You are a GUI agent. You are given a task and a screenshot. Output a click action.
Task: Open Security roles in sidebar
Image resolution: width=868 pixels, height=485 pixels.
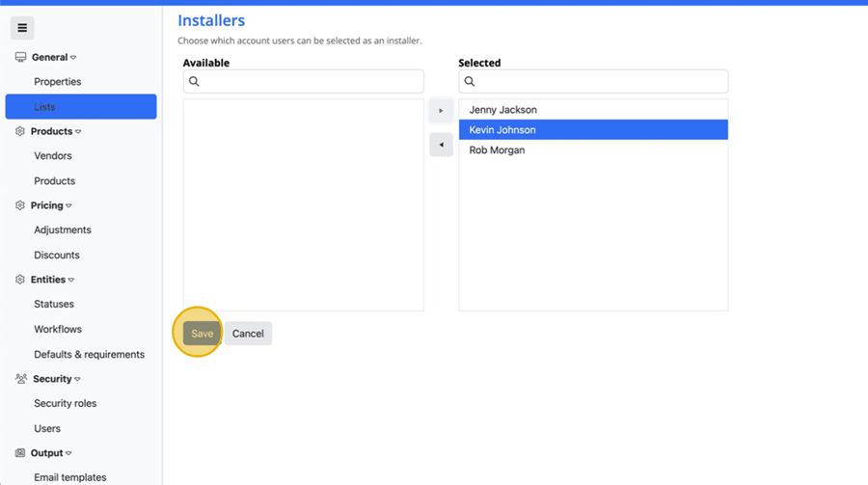(65, 403)
